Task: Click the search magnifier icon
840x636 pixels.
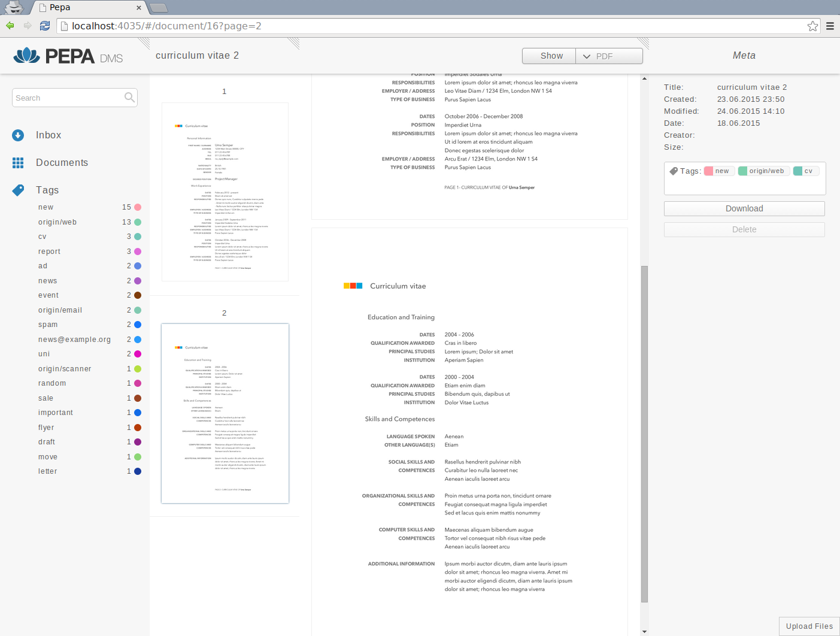Action: pyautogui.click(x=129, y=97)
